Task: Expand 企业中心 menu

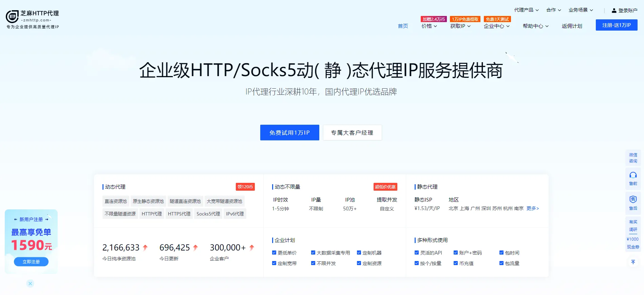Action: 497,26
